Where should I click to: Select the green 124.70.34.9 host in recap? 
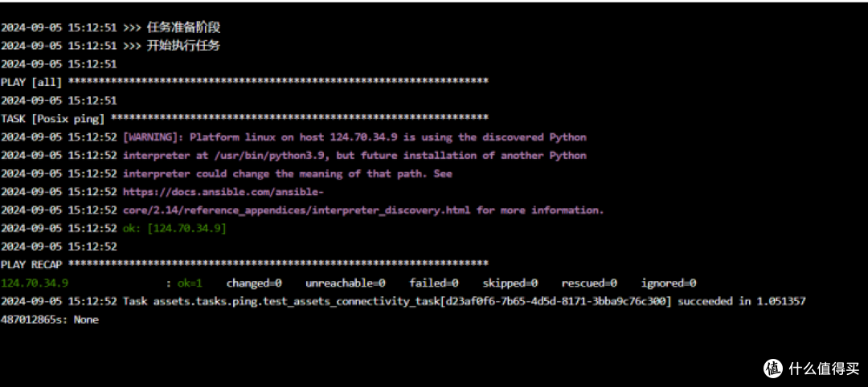(35, 283)
